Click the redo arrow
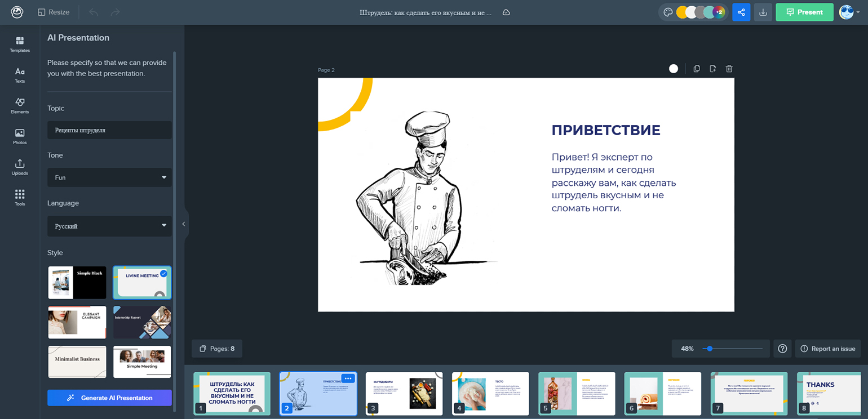868x419 pixels. point(115,12)
